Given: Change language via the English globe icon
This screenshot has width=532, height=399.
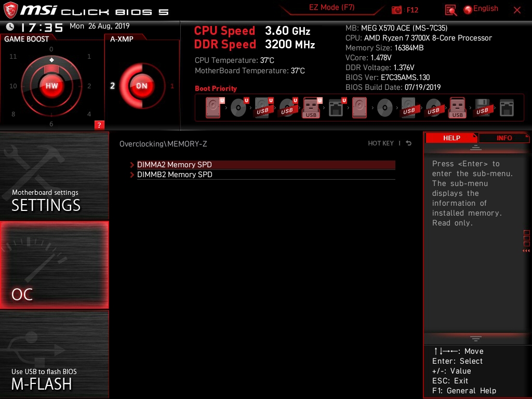Looking at the screenshot, I should (468, 10).
